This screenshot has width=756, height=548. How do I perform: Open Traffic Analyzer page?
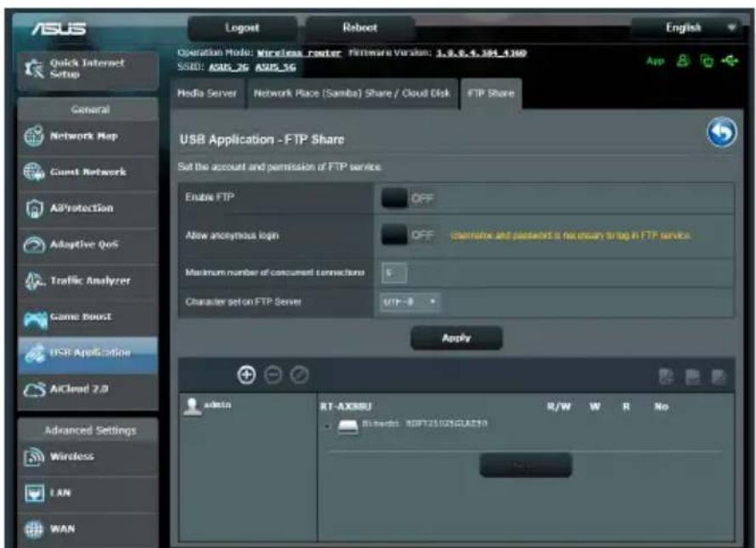pyautogui.click(x=87, y=280)
